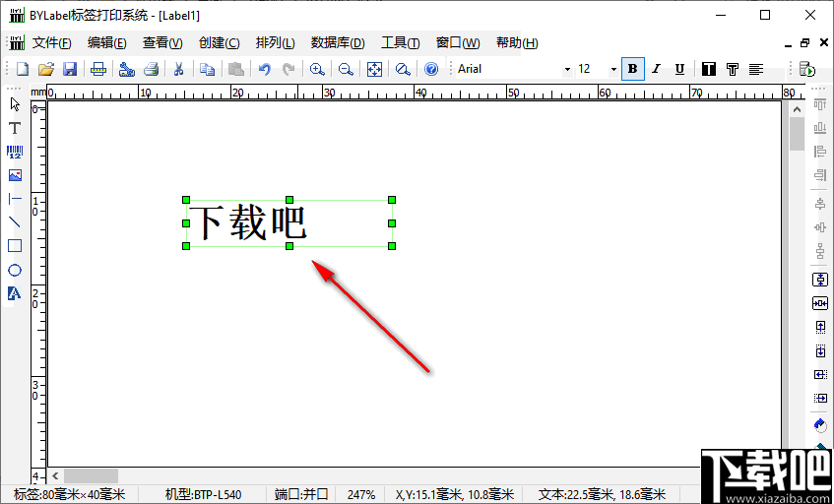The image size is (834, 504).
Task: Open text alignment lines icon
Action: click(756, 69)
